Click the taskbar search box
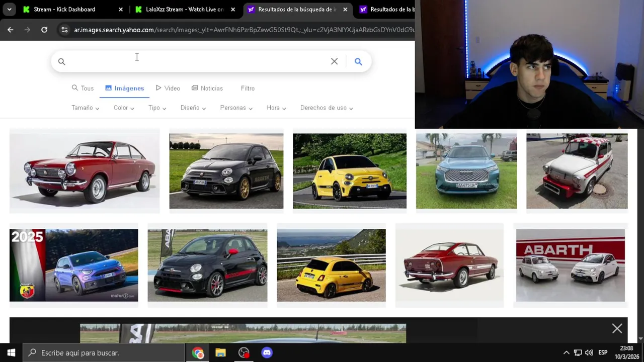Screen dimensions: 644x362 (104, 352)
